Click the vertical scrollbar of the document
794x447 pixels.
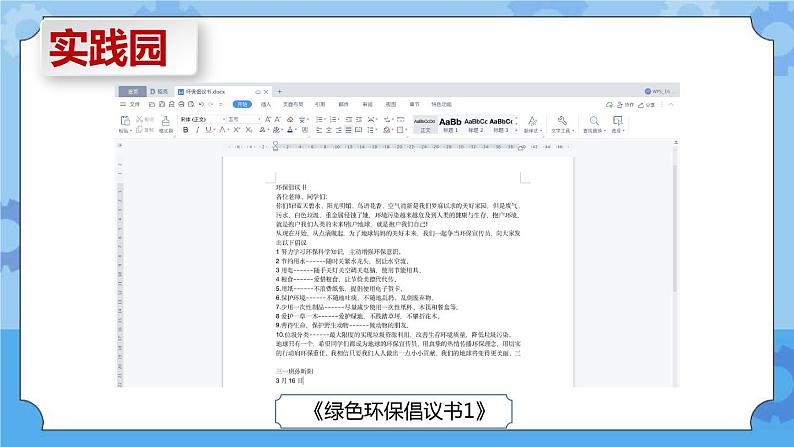(675, 228)
